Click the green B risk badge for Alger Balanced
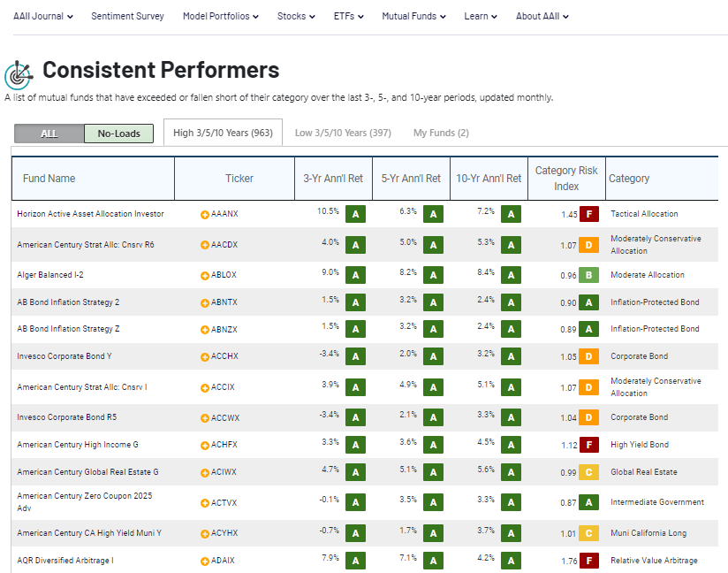The image size is (728, 573). pyautogui.click(x=588, y=275)
